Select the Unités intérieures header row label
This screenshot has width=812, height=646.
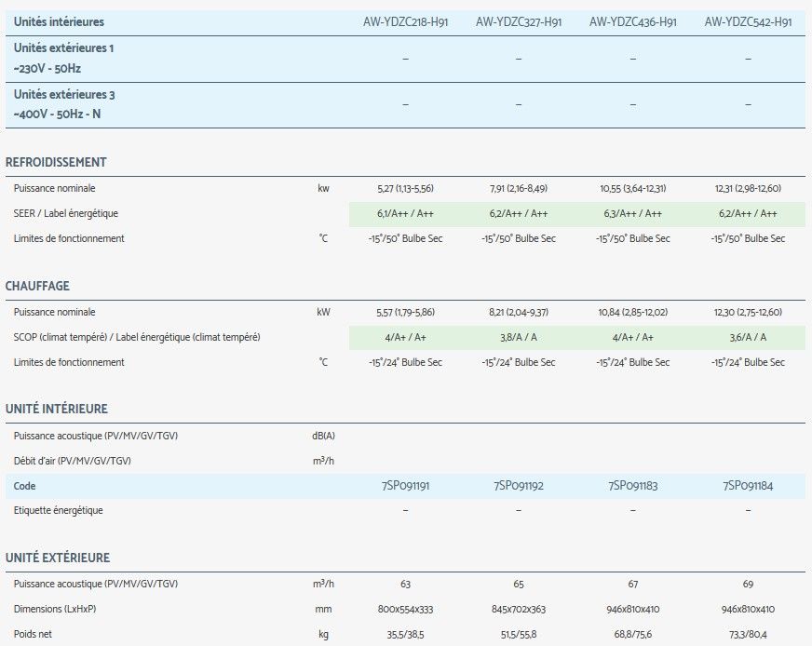[60, 21]
